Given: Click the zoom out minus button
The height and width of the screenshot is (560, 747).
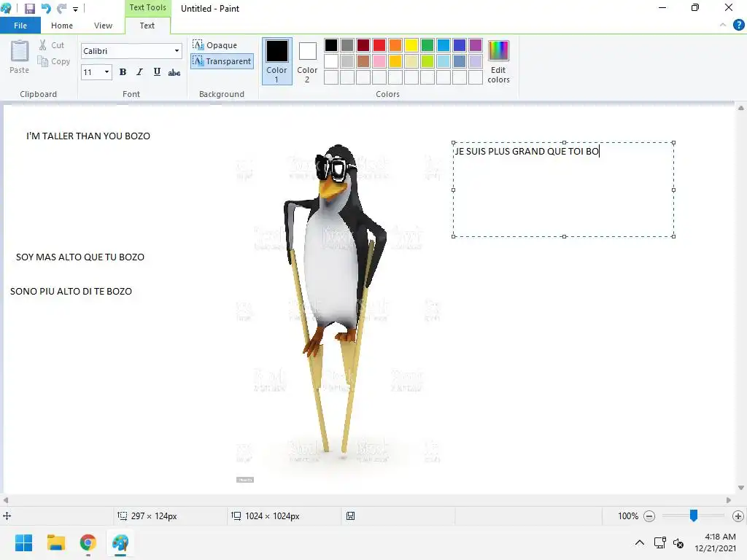Looking at the screenshot, I should (649, 516).
